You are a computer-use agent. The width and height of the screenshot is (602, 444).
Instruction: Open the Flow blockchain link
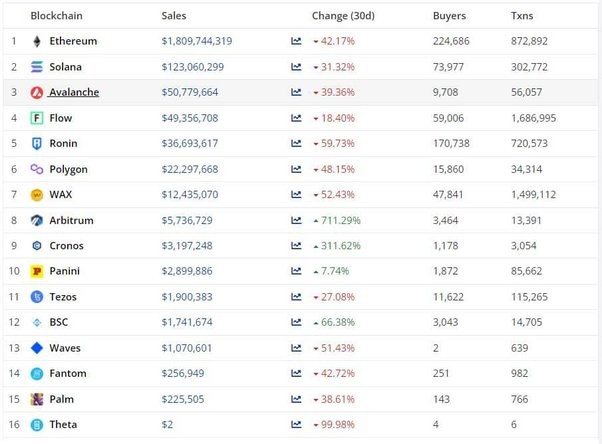pyautogui.click(x=61, y=118)
